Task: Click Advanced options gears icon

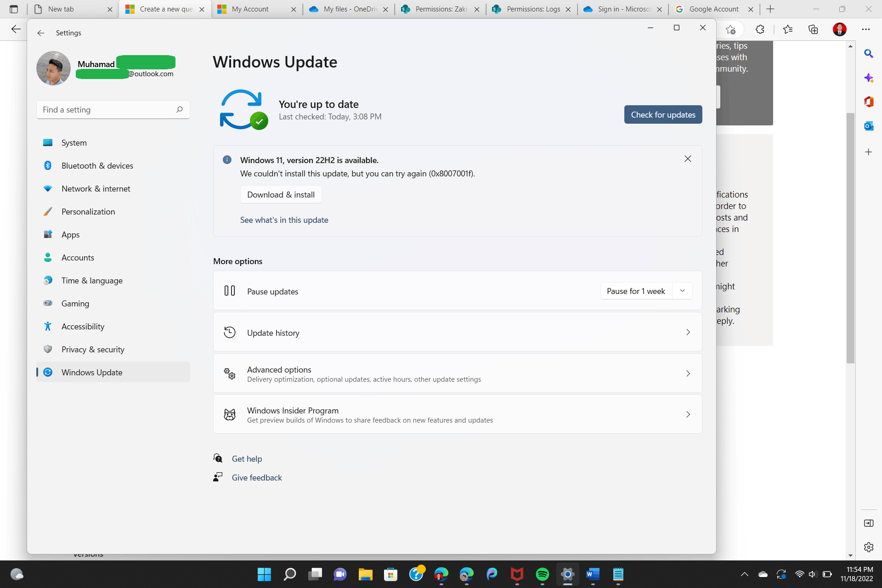Action: [230, 373]
